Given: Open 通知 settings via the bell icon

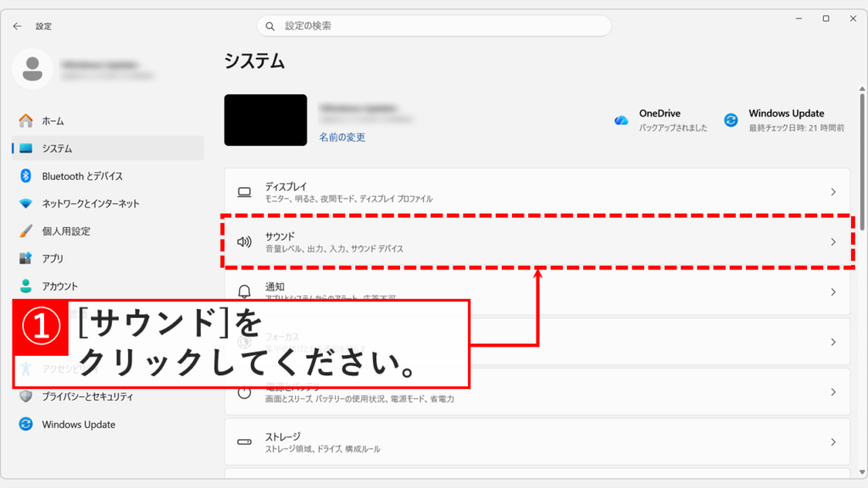Looking at the screenshot, I should pyautogui.click(x=243, y=291).
